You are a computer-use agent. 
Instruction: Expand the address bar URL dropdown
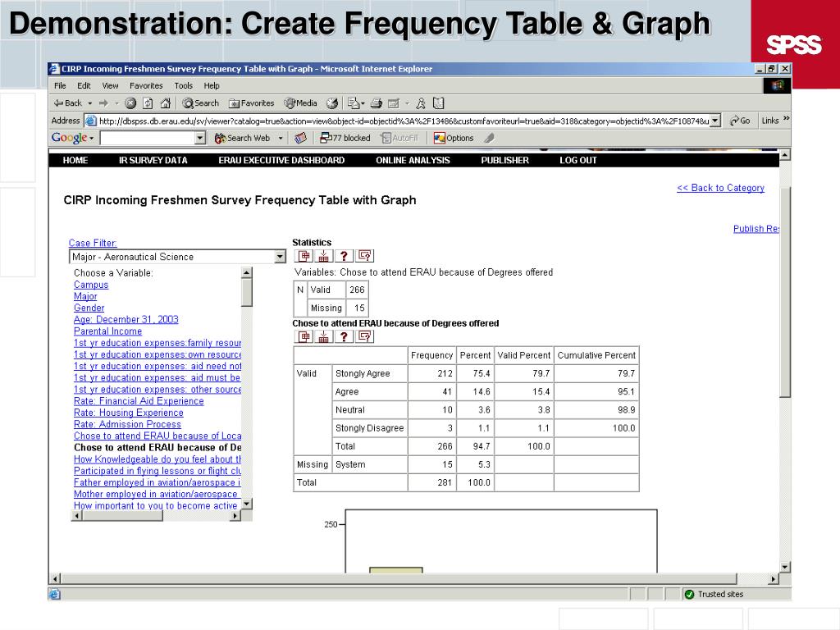pos(715,121)
